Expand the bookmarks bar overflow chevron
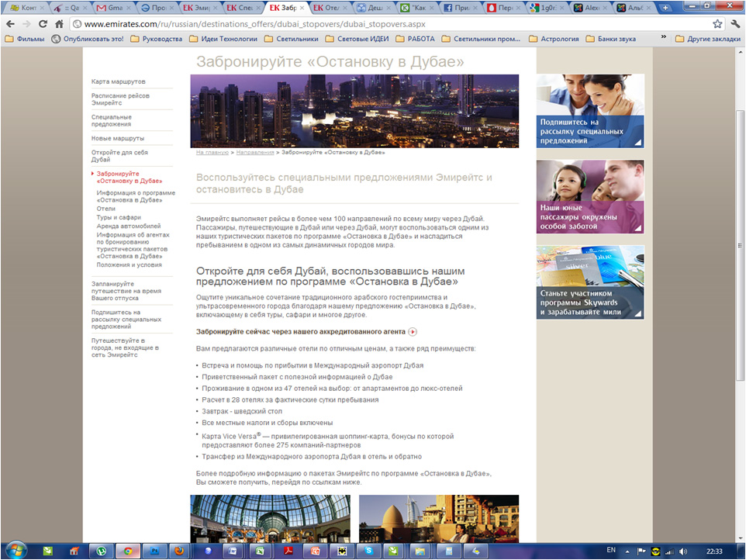Screen dimensions: 746x560 (x=663, y=37)
